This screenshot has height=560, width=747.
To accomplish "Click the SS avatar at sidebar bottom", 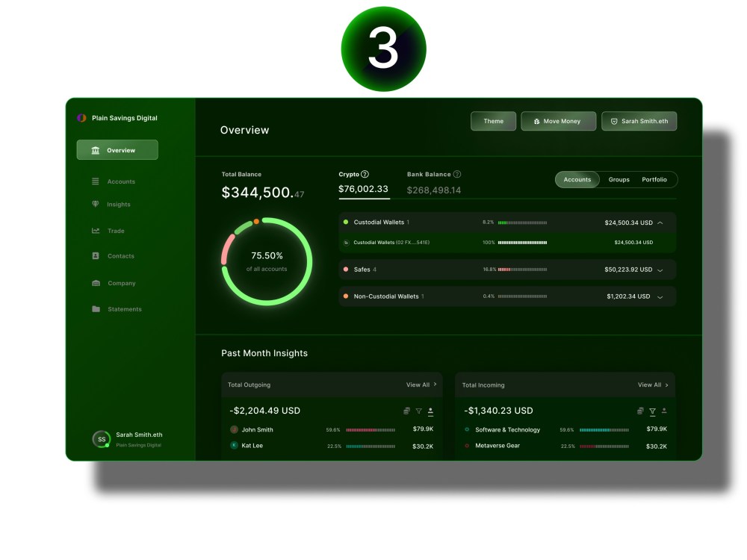I will (102, 439).
